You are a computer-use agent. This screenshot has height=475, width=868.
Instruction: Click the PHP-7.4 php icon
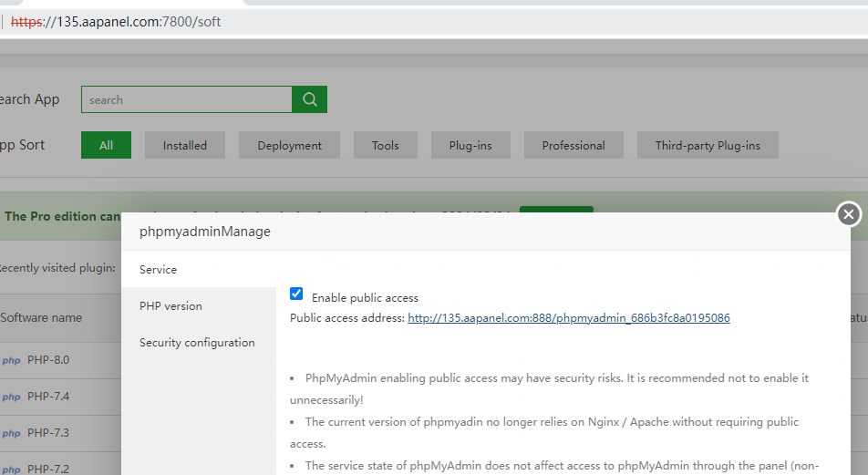click(x=12, y=397)
